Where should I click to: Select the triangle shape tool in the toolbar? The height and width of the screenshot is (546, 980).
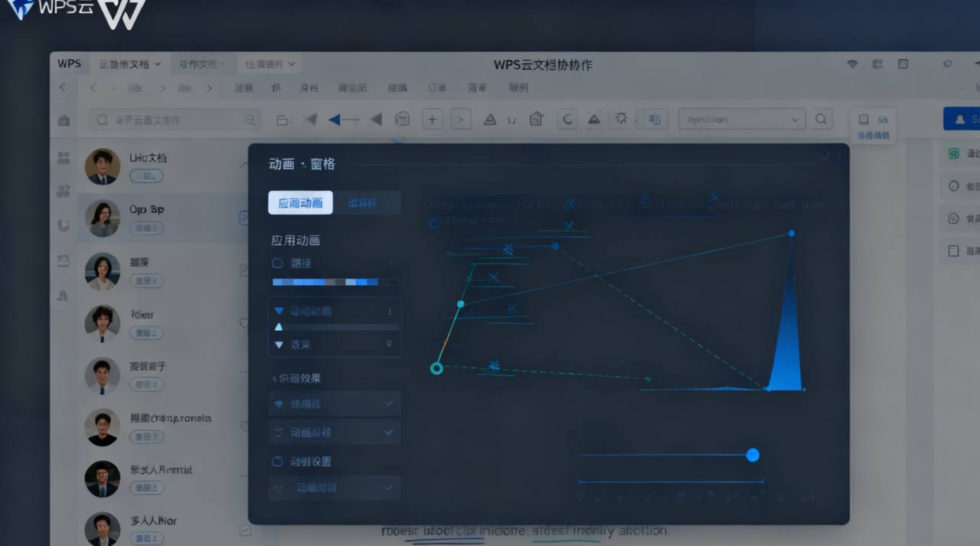coord(490,119)
